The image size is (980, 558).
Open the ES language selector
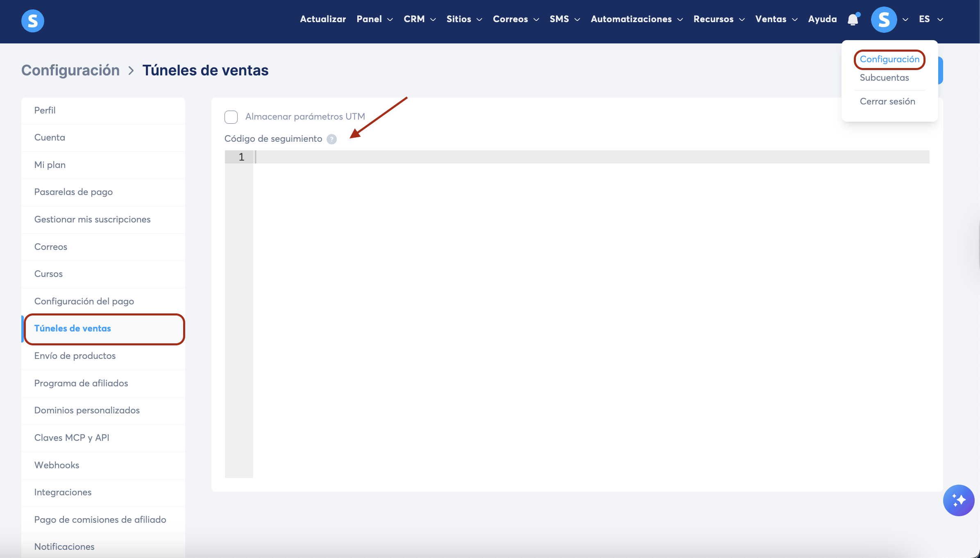(930, 19)
